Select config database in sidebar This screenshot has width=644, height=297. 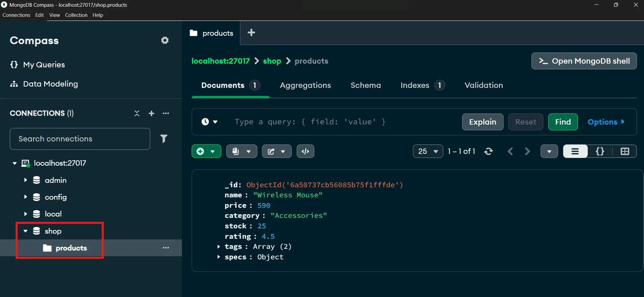[x=56, y=197]
